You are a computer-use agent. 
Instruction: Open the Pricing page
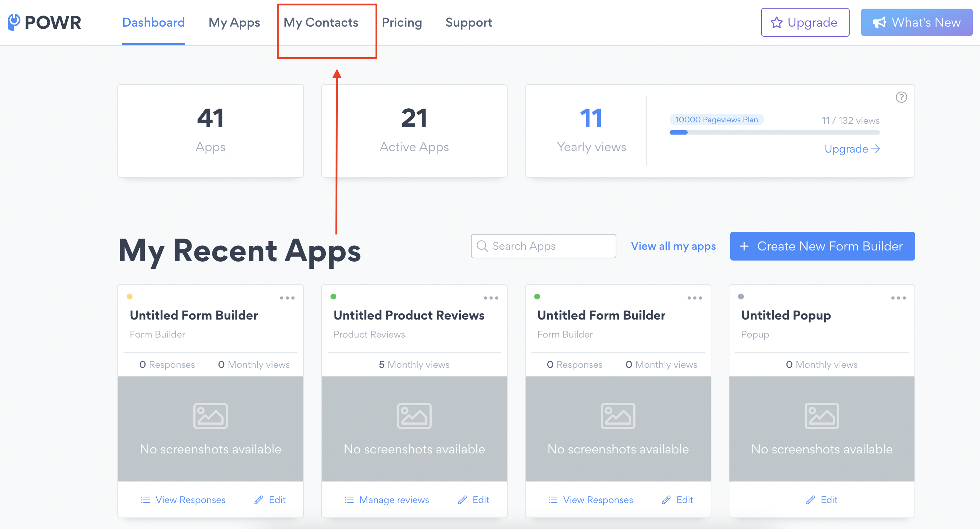pos(402,22)
